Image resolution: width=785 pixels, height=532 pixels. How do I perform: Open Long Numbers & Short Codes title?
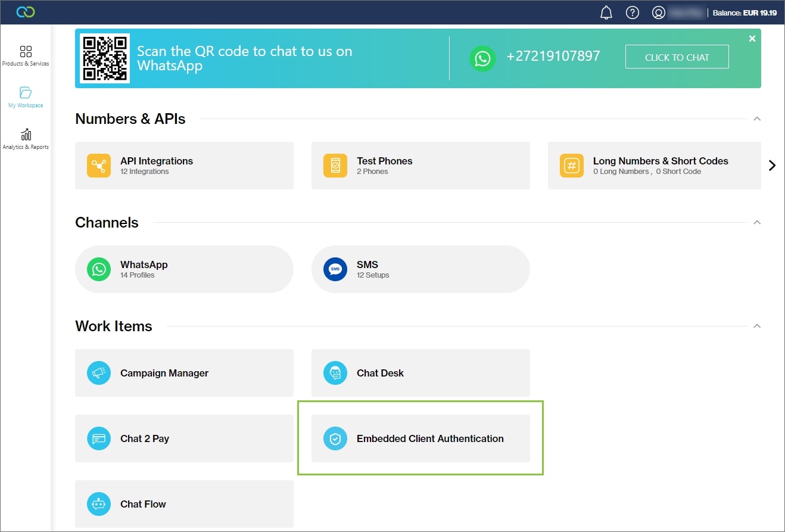(661, 161)
